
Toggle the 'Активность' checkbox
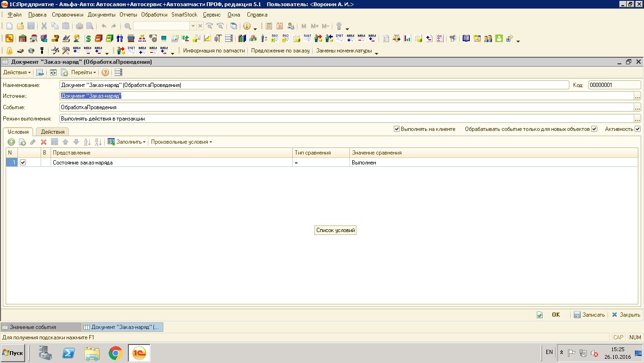coord(637,129)
